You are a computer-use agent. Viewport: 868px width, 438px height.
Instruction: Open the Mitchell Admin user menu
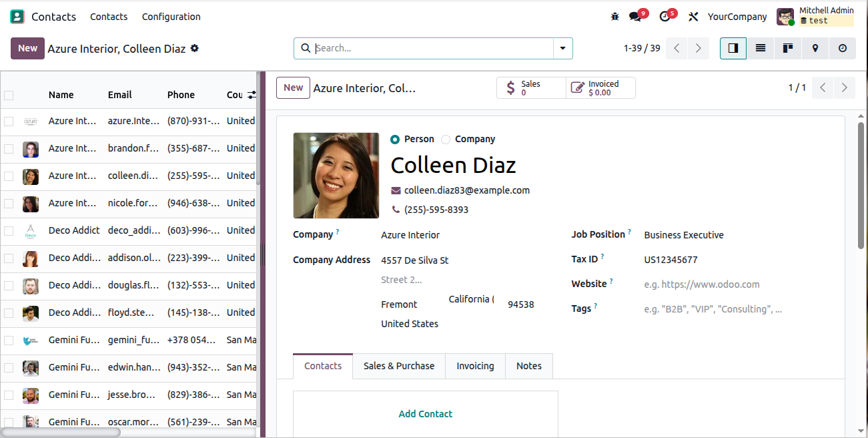pos(815,17)
